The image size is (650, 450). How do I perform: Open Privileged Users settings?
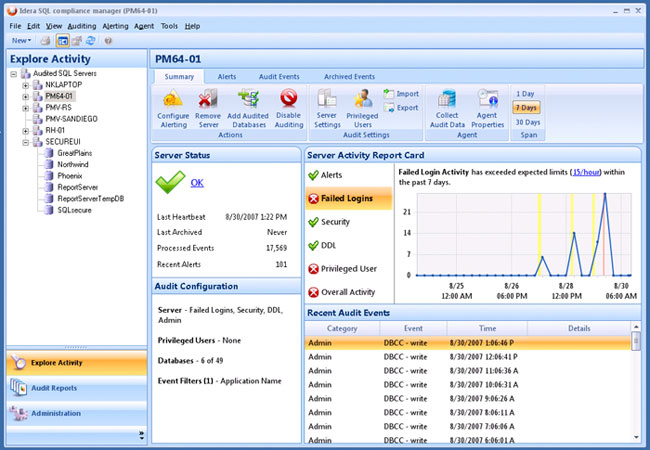[362, 109]
